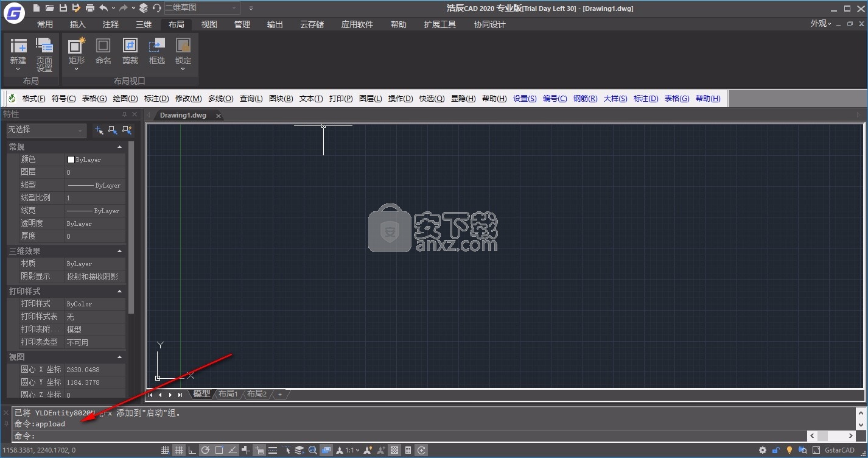Screen dimensions: 868x458
Task: Collapse the 三维效果 section
Action: 119,251
